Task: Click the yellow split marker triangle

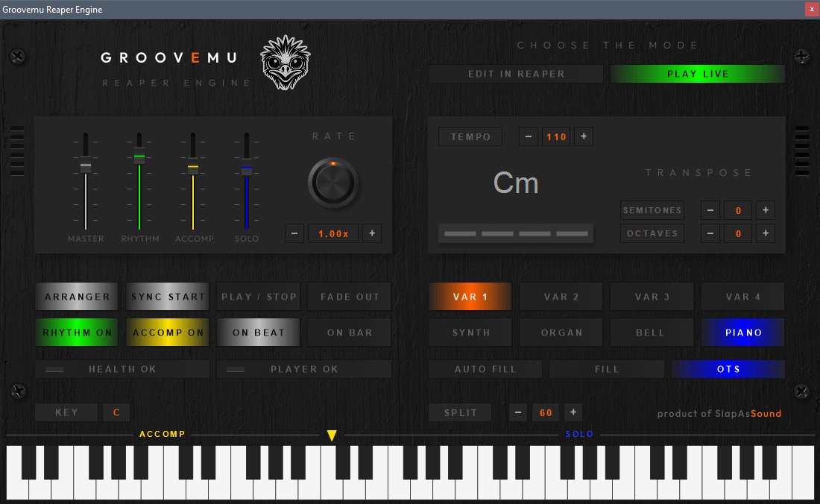Action: (332, 435)
